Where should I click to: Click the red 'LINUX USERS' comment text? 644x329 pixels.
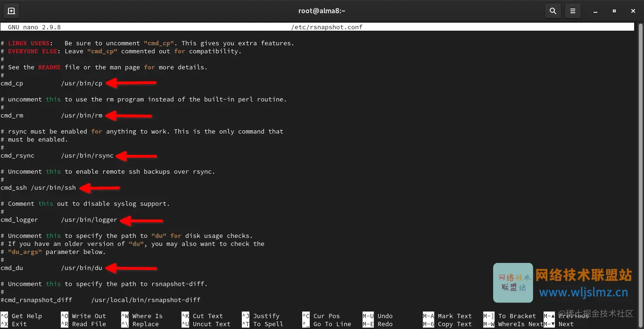(x=29, y=43)
